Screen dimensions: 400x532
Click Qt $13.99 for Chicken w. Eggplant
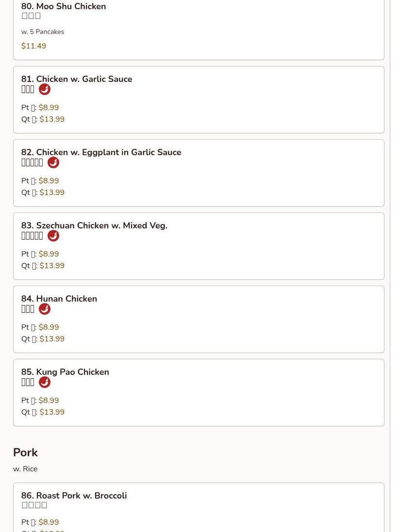tap(52, 193)
